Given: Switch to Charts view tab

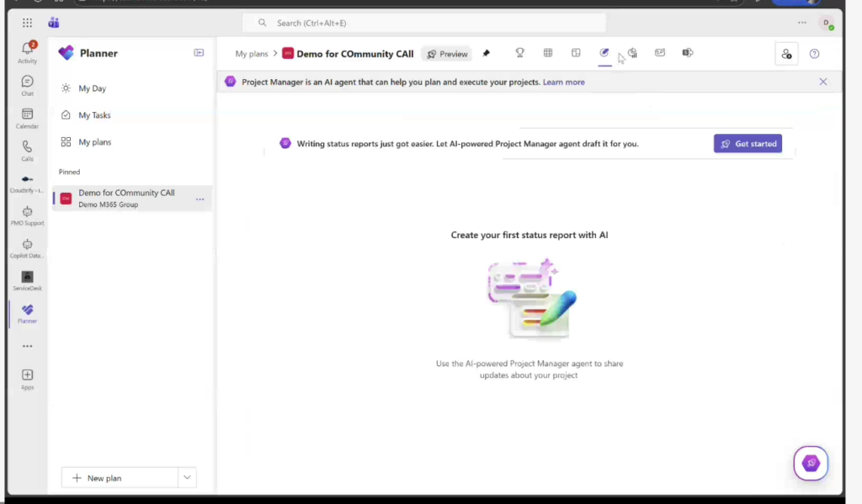Looking at the screenshot, I should [632, 53].
